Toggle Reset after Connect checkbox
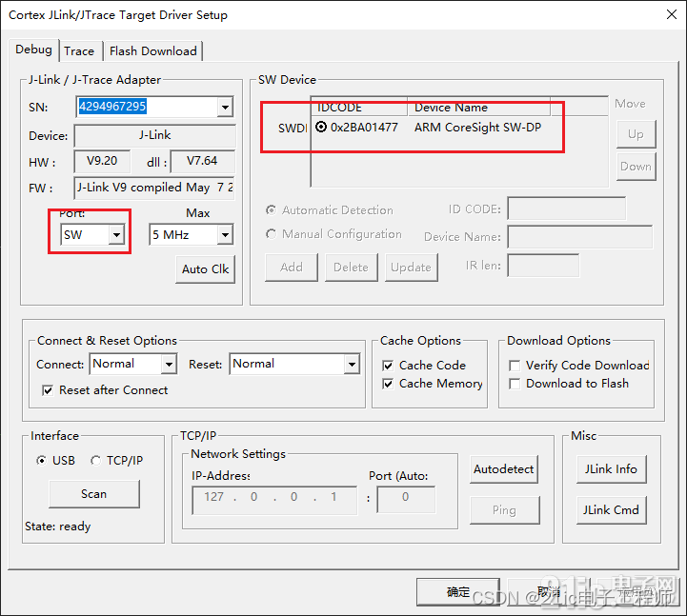This screenshot has height=616, width=687. 48,390
